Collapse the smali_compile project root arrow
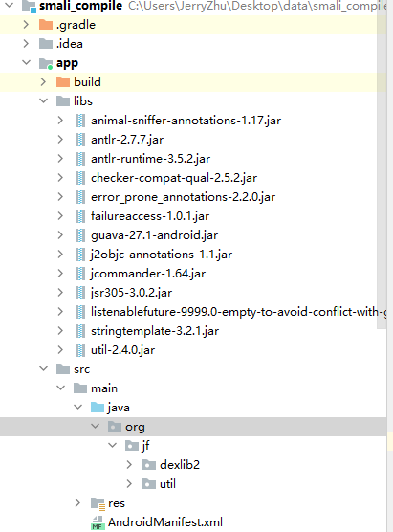Viewport: 393px width, 532px height. [9, 5]
